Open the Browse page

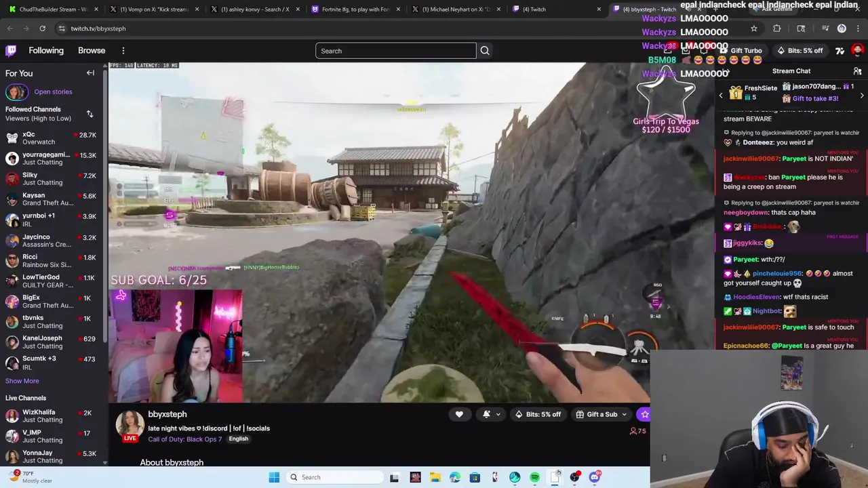tap(92, 51)
